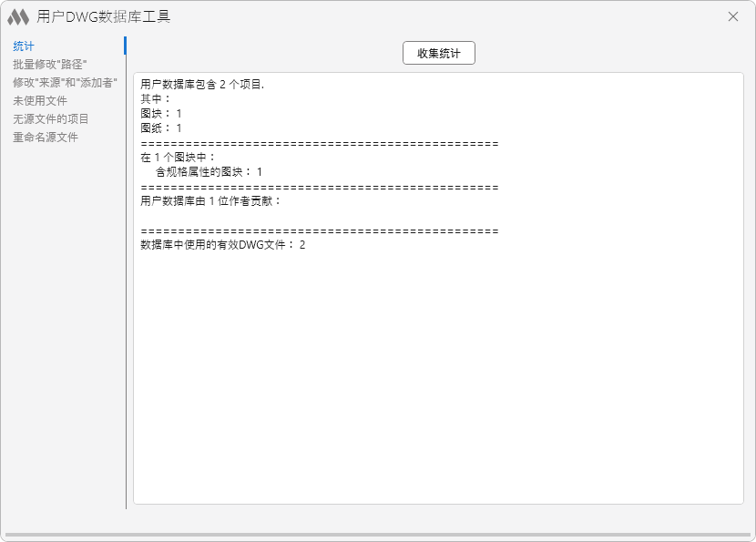Click the 图块： 1 line
This screenshot has width=756, height=542.
click(x=161, y=114)
